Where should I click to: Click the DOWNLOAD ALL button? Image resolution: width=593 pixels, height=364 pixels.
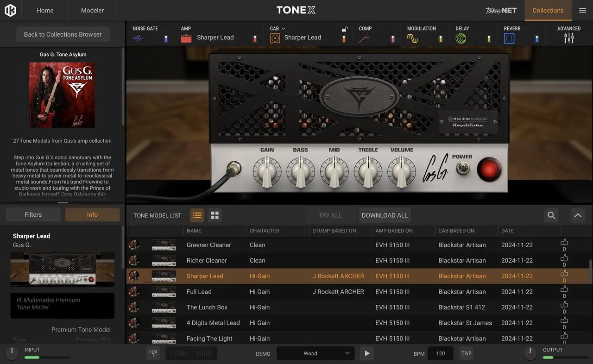[x=385, y=215]
